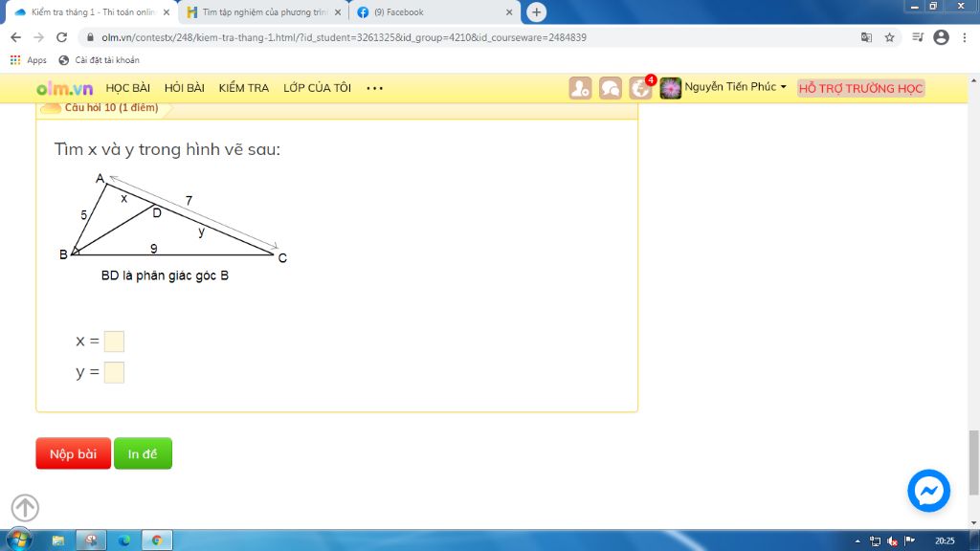The height and width of the screenshot is (551, 980).
Task: Open LỚP CỦA TÔI menu
Action: 318,88
